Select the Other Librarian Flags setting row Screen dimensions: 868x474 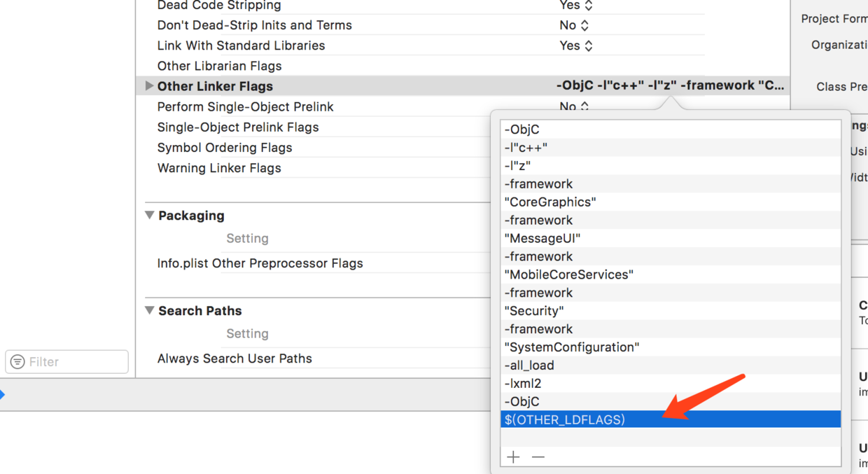tap(219, 66)
